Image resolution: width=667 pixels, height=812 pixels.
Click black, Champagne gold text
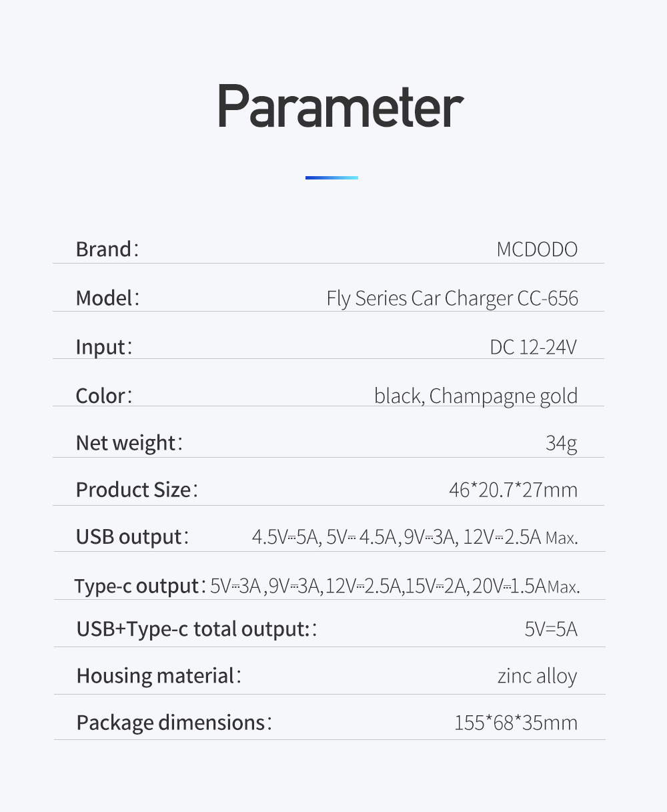[476, 396]
